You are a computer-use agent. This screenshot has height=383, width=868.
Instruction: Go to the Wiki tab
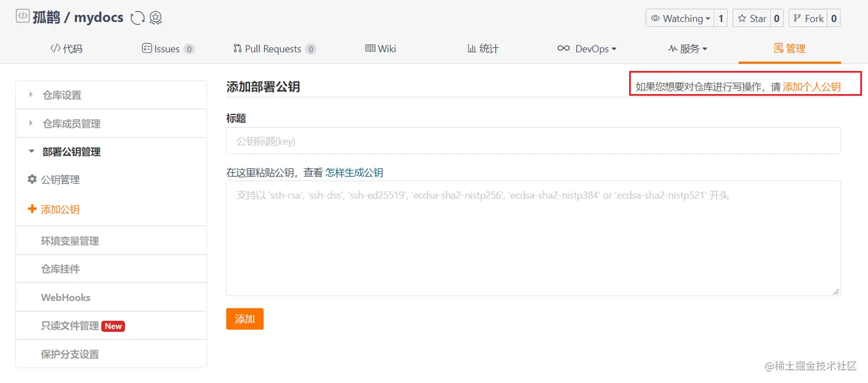coord(381,49)
